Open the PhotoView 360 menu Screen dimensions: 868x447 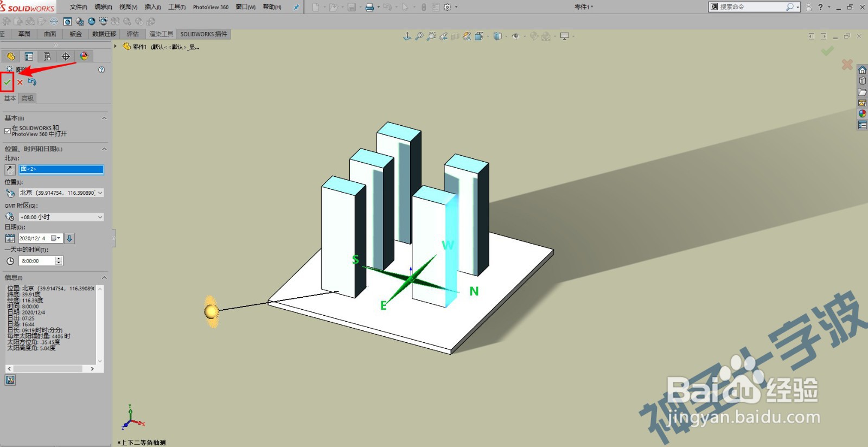pos(210,7)
